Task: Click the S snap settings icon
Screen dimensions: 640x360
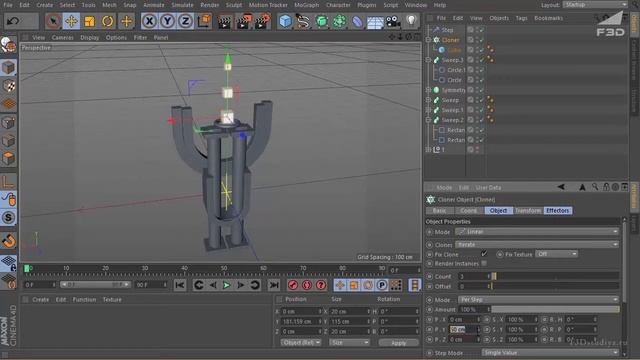Action: (9, 218)
